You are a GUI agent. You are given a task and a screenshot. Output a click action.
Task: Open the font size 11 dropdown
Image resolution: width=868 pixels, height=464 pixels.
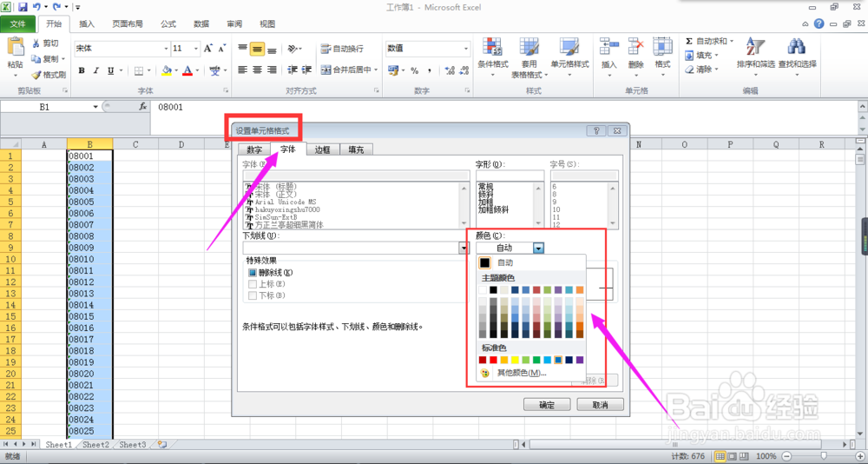pyautogui.click(x=195, y=49)
